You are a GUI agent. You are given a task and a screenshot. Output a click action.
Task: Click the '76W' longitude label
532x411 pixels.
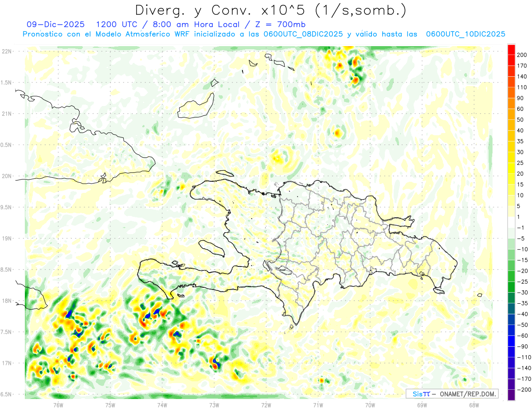(x=59, y=404)
